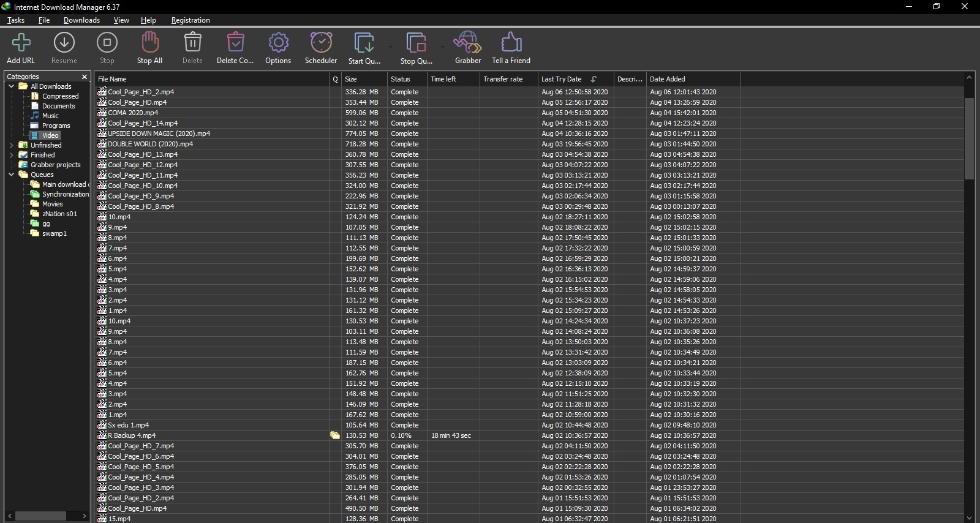Select the zNation s01 queue
Image resolution: width=980 pixels, height=523 pixels.
click(59, 214)
